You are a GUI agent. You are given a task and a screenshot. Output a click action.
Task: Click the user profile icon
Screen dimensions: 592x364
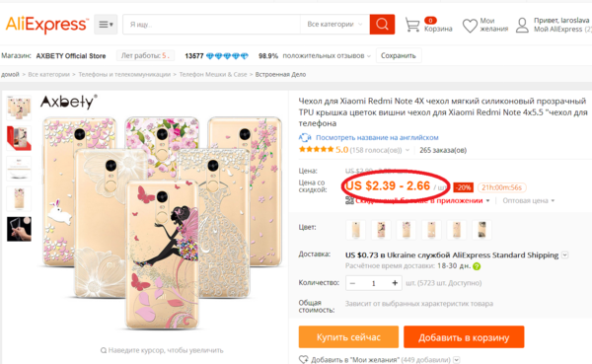point(522,25)
